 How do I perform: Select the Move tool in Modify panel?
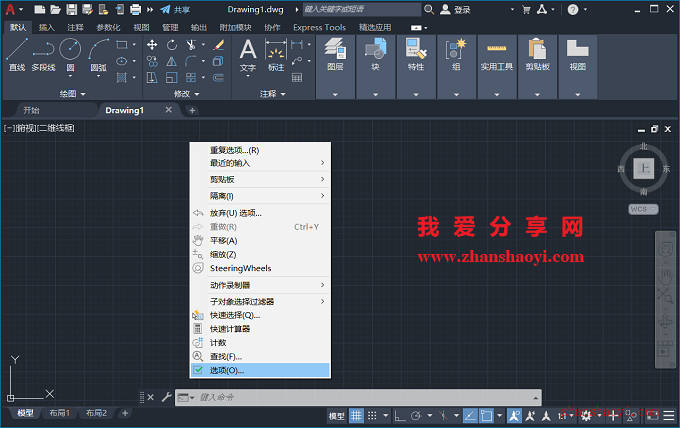[152, 45]
